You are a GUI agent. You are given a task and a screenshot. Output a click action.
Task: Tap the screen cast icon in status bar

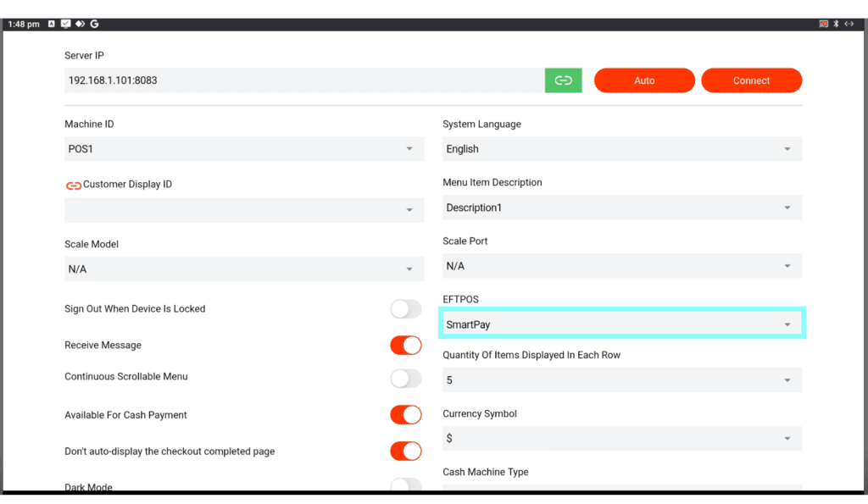tap(823, 24)
